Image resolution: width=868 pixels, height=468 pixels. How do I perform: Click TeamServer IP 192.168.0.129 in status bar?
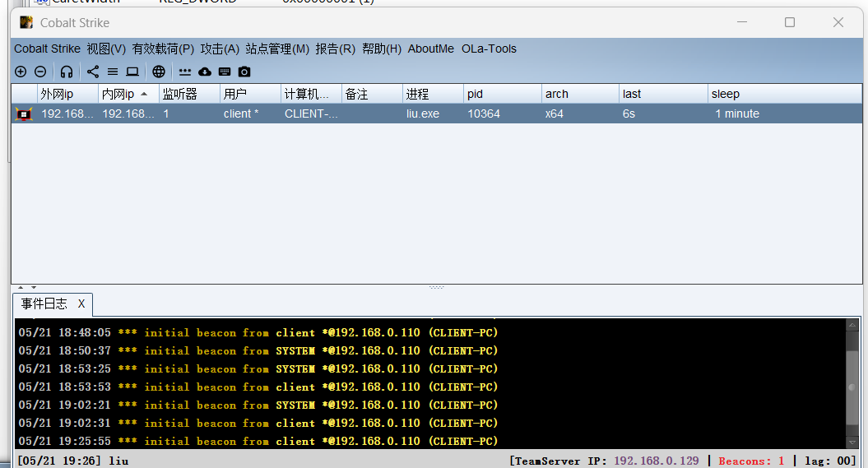tap(657, 461)
